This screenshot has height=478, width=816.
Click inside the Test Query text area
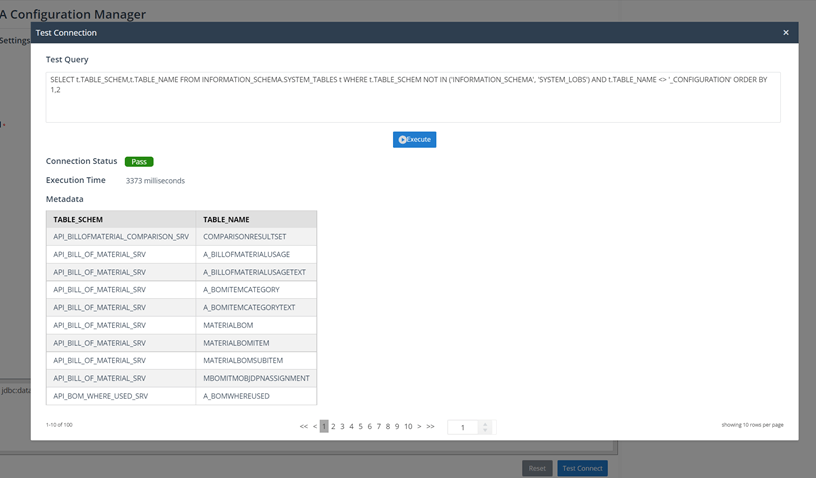click(x=413, y=97)
